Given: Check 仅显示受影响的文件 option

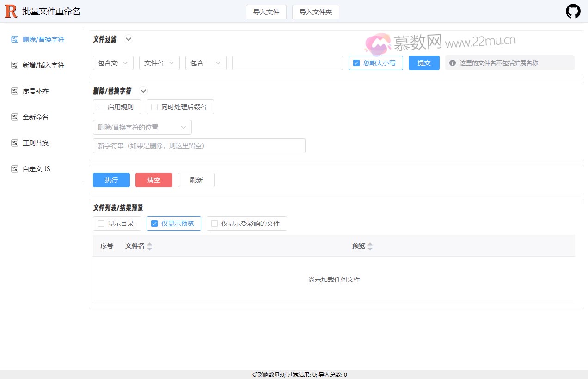Looking at the screenshot, I should [x=214, y=224].
